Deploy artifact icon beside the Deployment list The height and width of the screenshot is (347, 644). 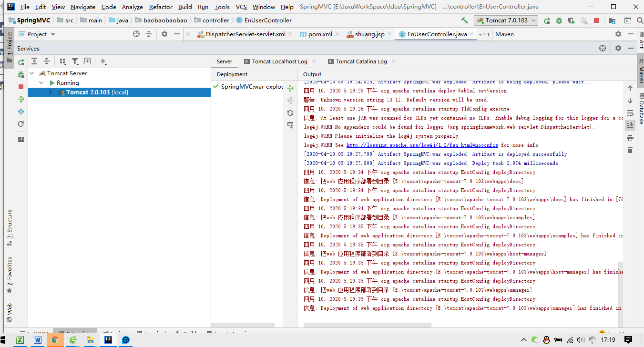(290, 88)
